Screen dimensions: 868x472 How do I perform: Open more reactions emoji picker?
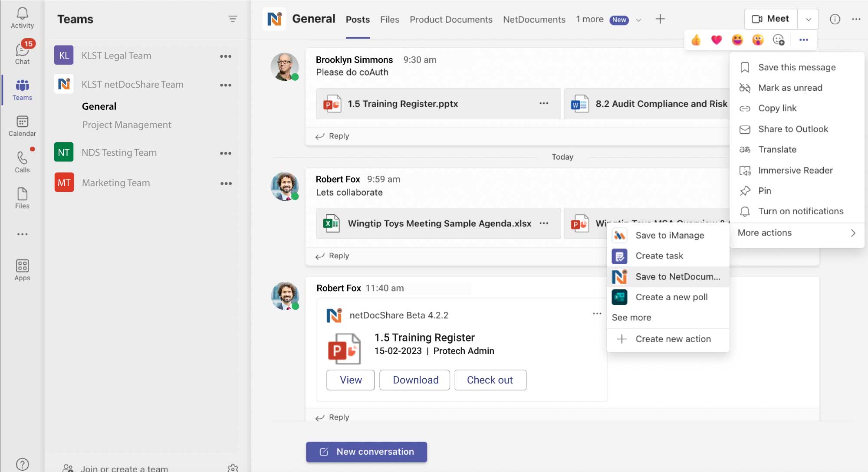779,40
